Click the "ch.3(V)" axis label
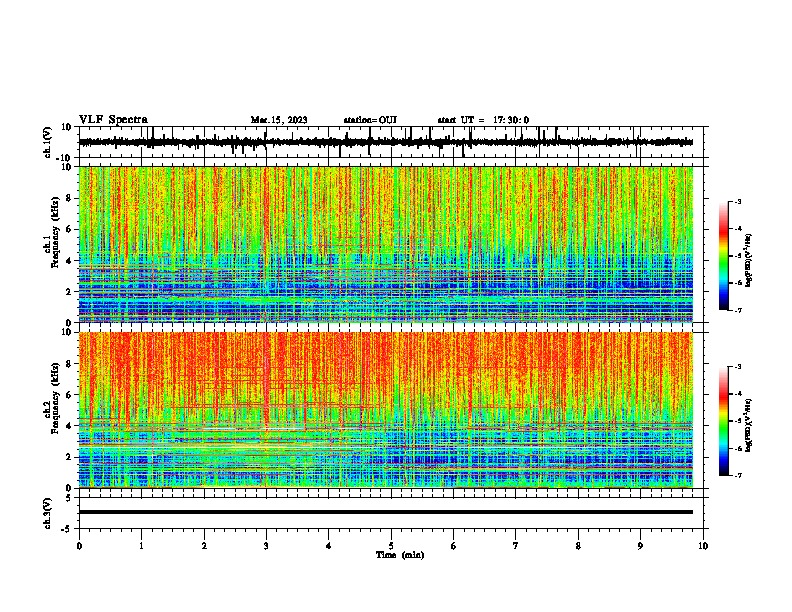This screenshot has height=612, width=792. [x=48, y=513]
